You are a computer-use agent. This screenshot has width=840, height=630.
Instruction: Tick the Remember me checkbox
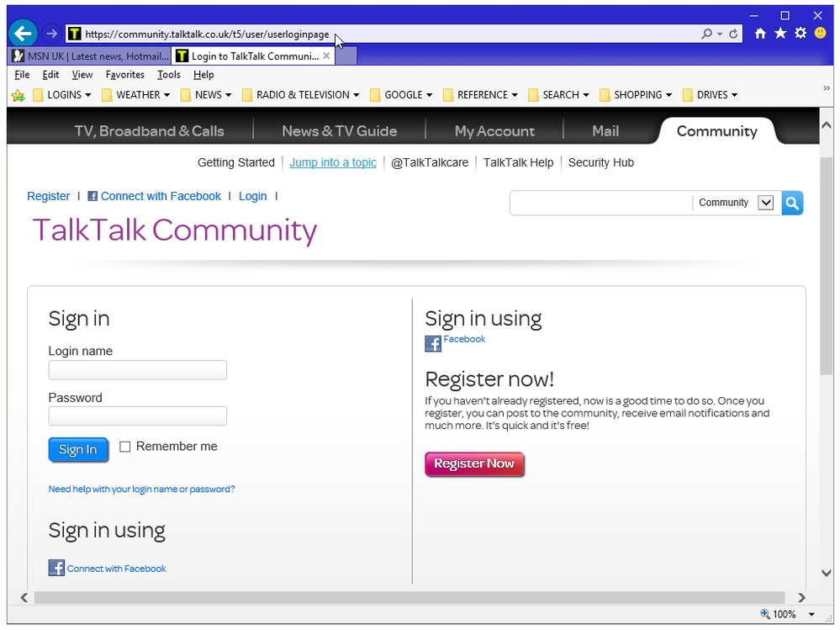124,447
